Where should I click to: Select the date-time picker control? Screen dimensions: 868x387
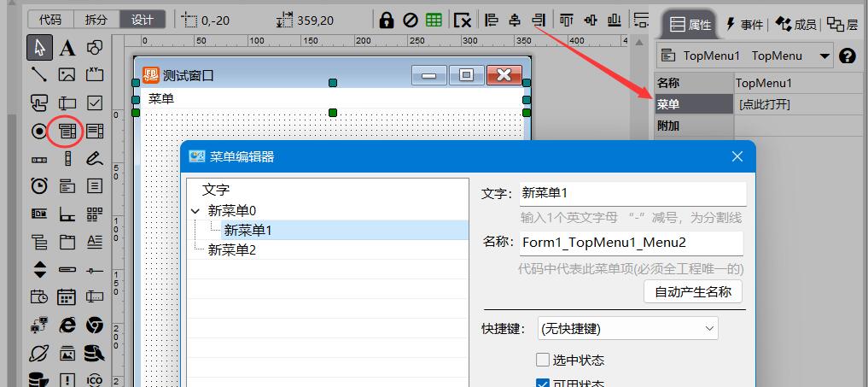[x=39, y=297]
